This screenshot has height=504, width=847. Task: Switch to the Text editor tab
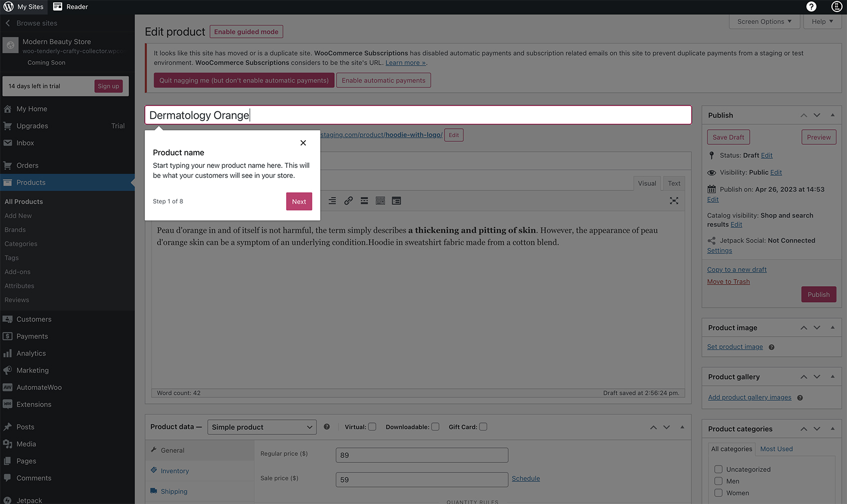tap(674, 183)
